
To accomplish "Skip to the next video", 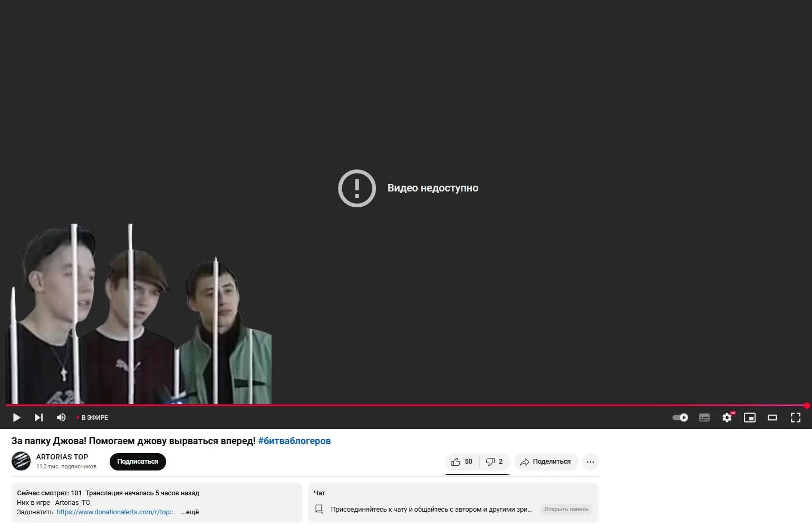I will [38, 418].
